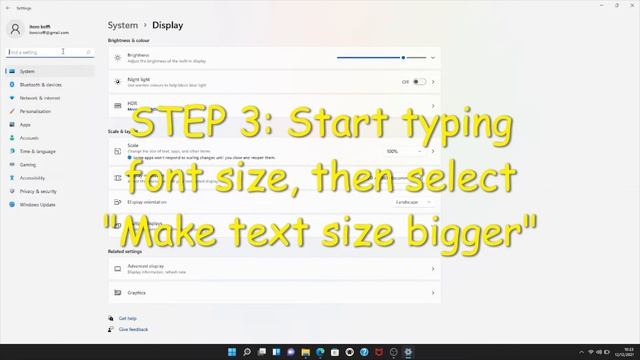Open the Get help link
The height and width of the screenshot is (360, 640).
(x=127, y=318)
